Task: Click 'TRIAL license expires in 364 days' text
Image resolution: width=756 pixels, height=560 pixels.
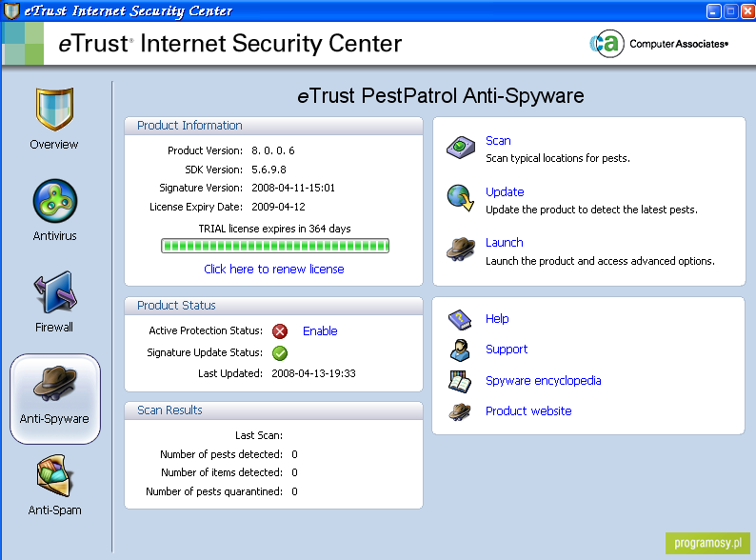Action: (x=275, y=229)
